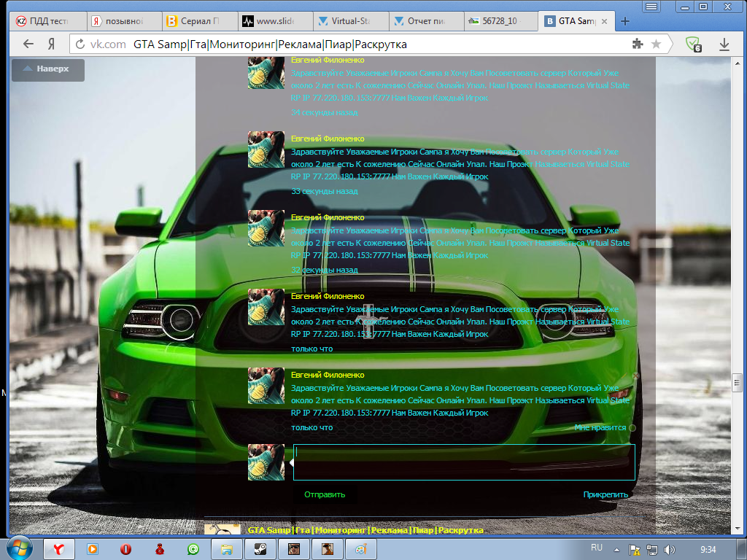Switch to the Отчет tab
The height and width of the screenshot is (560, 747).
426,21
